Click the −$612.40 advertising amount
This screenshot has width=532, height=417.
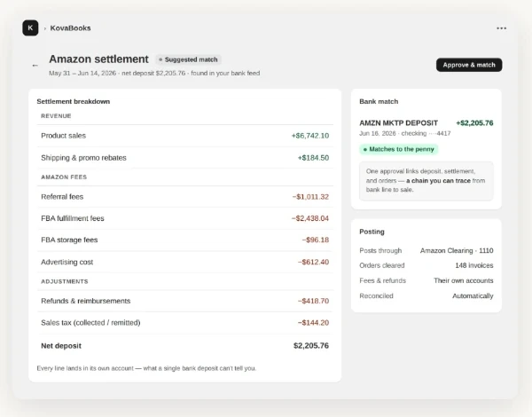313,262
